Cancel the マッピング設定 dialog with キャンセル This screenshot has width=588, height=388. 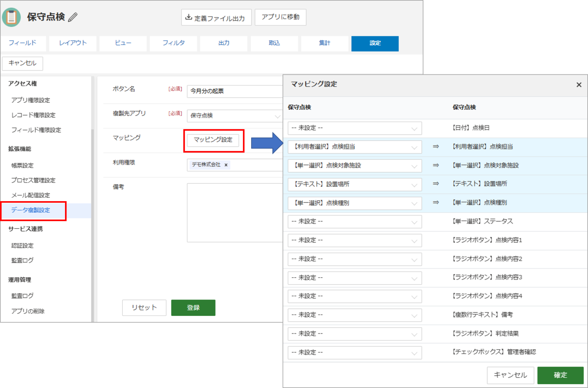[x=510, y=375]
